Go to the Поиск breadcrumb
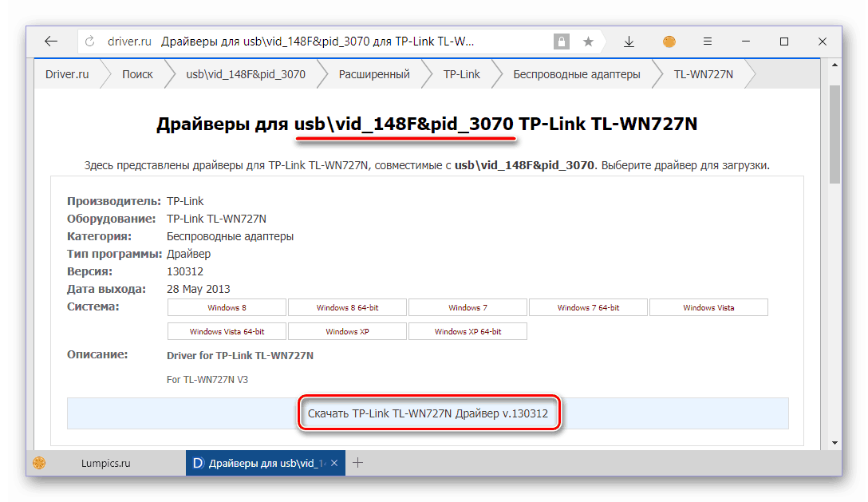The height and width of the screenshot is (502, 868). [x=137, y=74]
